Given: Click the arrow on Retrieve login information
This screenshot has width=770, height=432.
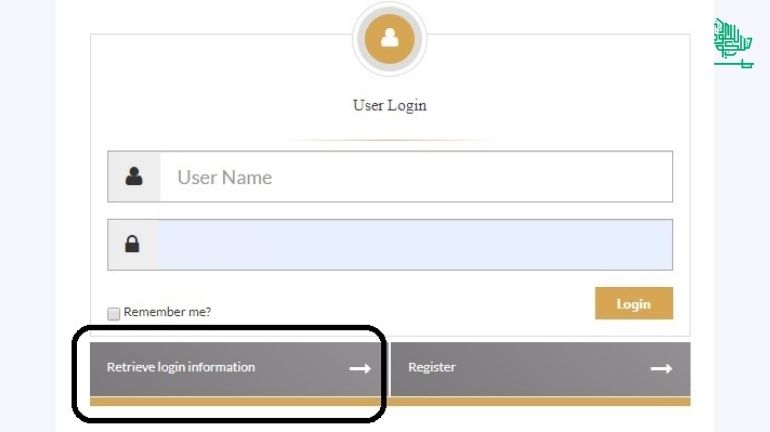Looking at the screenshot, I should click(360, 368).
